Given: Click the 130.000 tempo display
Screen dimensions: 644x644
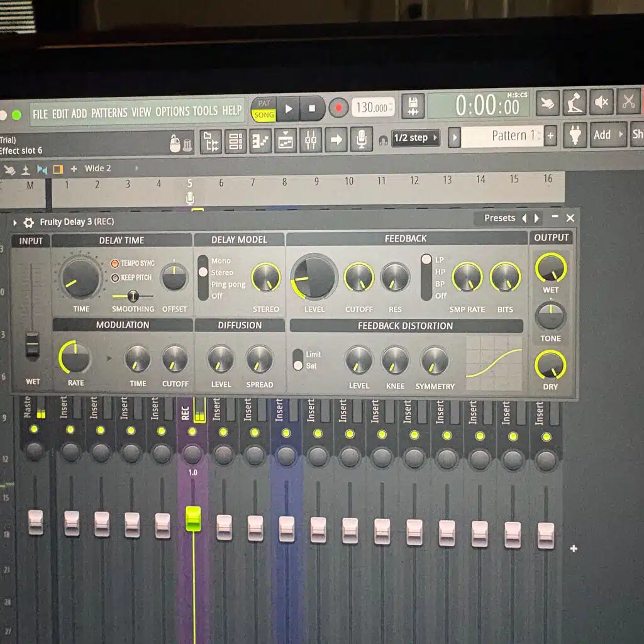Looking at the screenshot, I should 373,108.
